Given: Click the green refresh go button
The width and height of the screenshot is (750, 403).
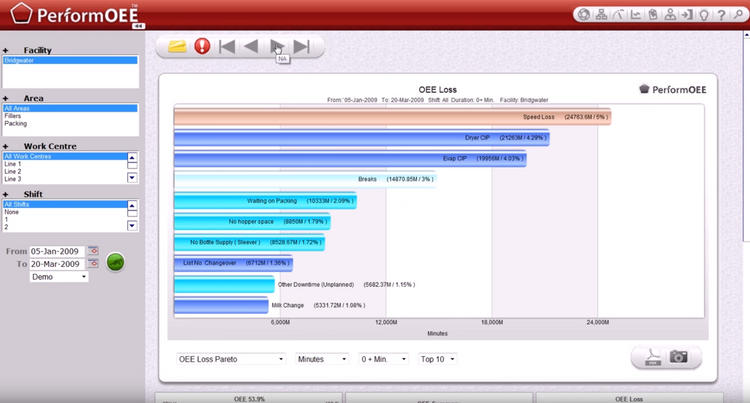Looking at the screenshot, I should pos(115,262).
